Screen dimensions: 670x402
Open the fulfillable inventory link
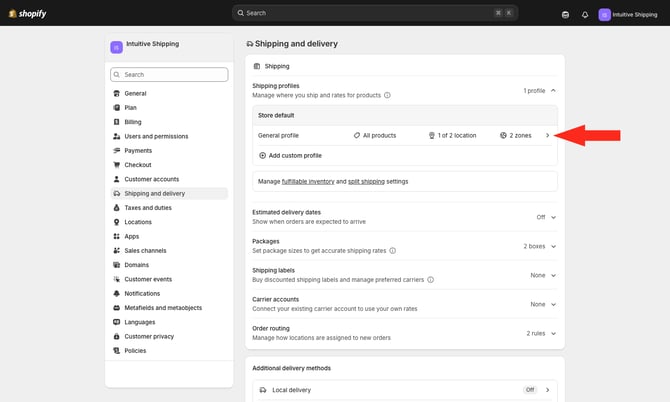tap(308, 182)
